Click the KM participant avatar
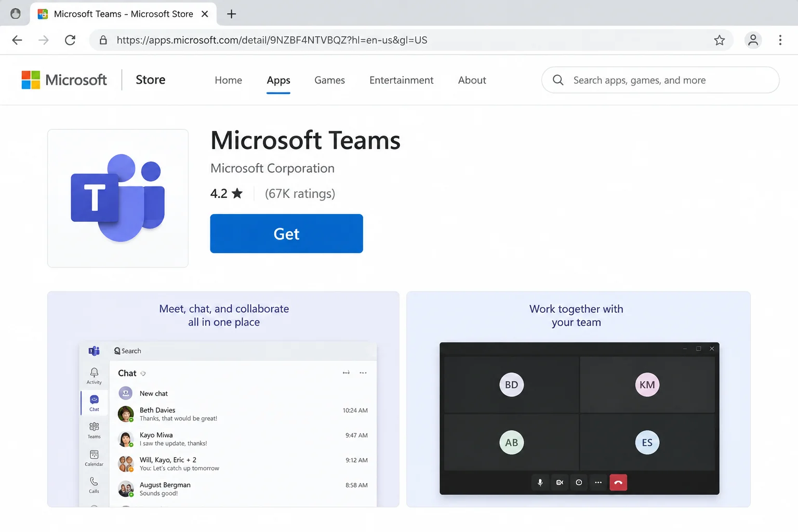Viewport: 798px width, 532px height. [x=647, y=384]
